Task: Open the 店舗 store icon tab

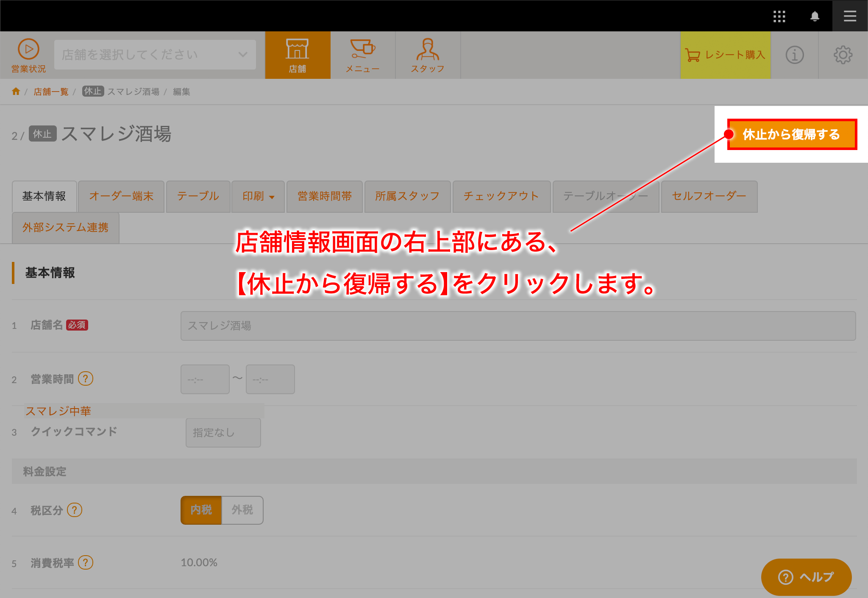Action: click(x=298, y=55)
